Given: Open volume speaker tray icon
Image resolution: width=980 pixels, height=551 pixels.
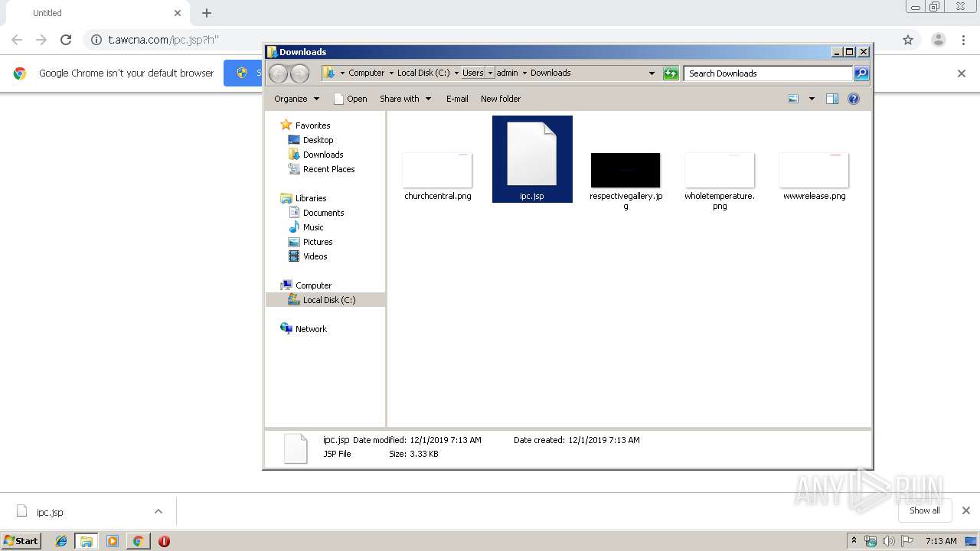Looking at the screenshot, I should pyautogui.click(x=888, y=541).
